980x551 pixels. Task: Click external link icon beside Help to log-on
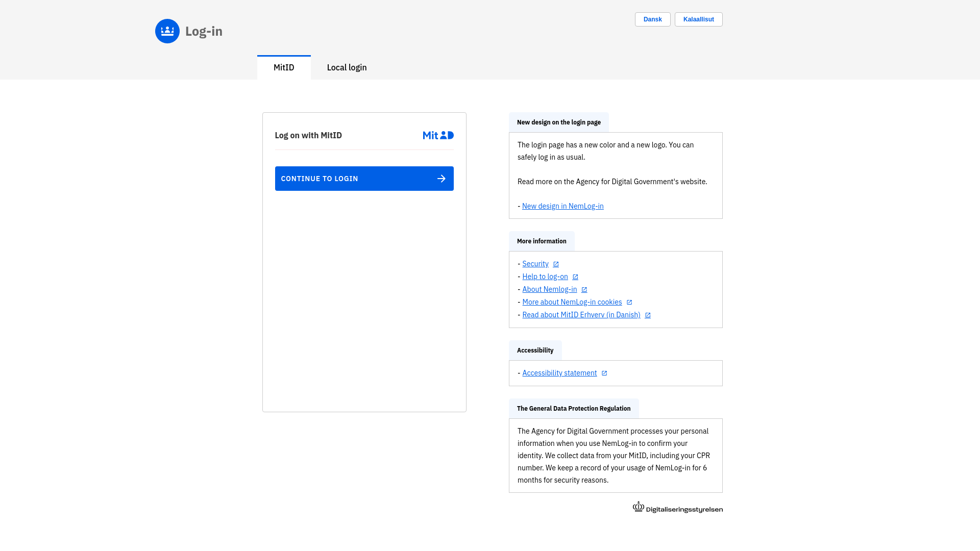(x=575, y=277)
